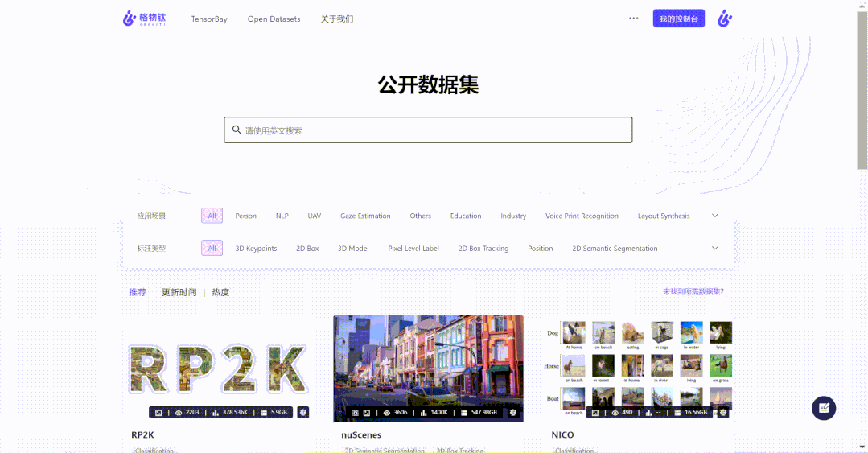This screenshot has width=868, height=453.
Task: Click the 我的控制台 button
Action: coord(679,19)
